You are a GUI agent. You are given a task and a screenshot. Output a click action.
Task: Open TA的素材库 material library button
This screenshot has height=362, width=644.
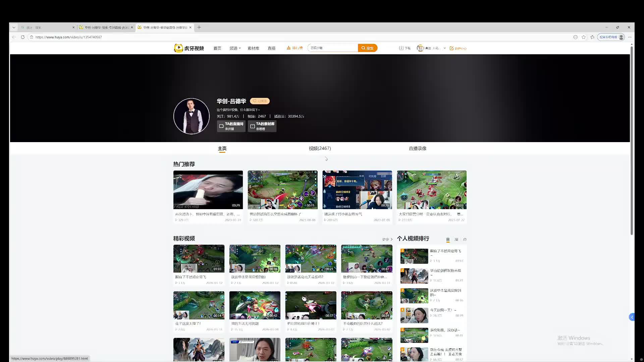262,126
